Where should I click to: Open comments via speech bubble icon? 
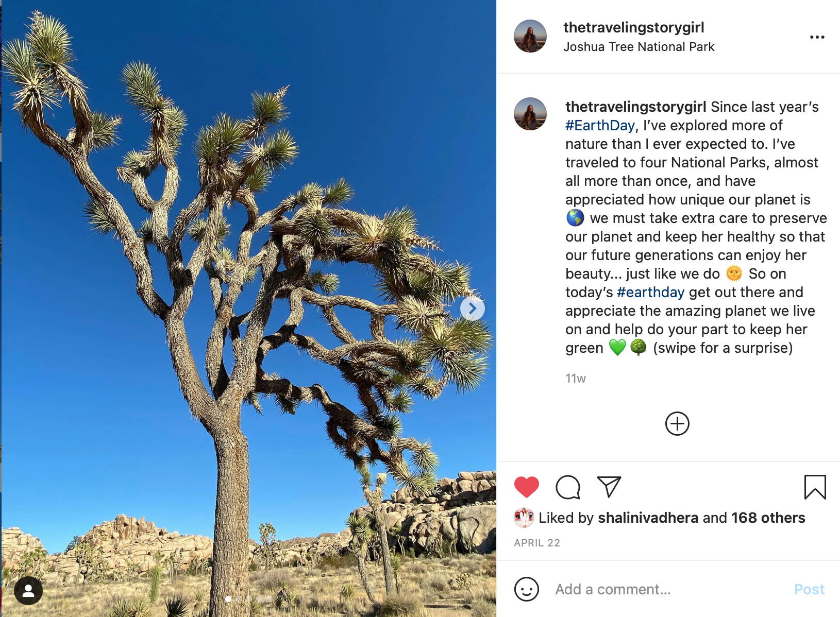click(568, 487)
